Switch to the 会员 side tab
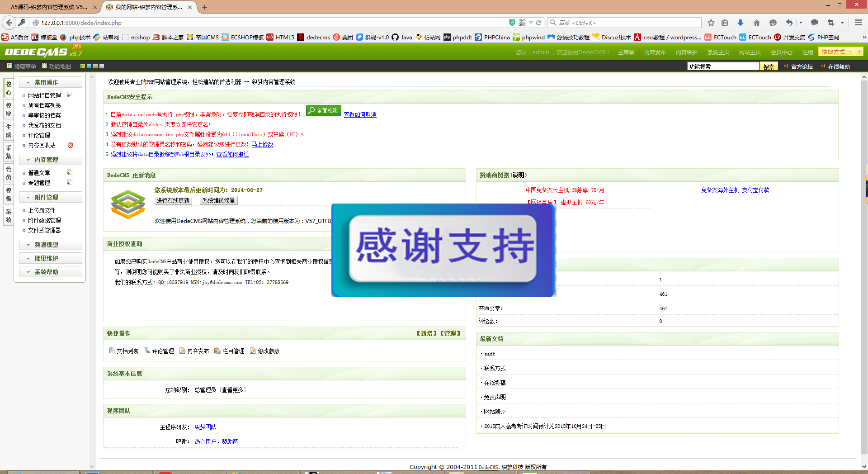 pos(9,173)
